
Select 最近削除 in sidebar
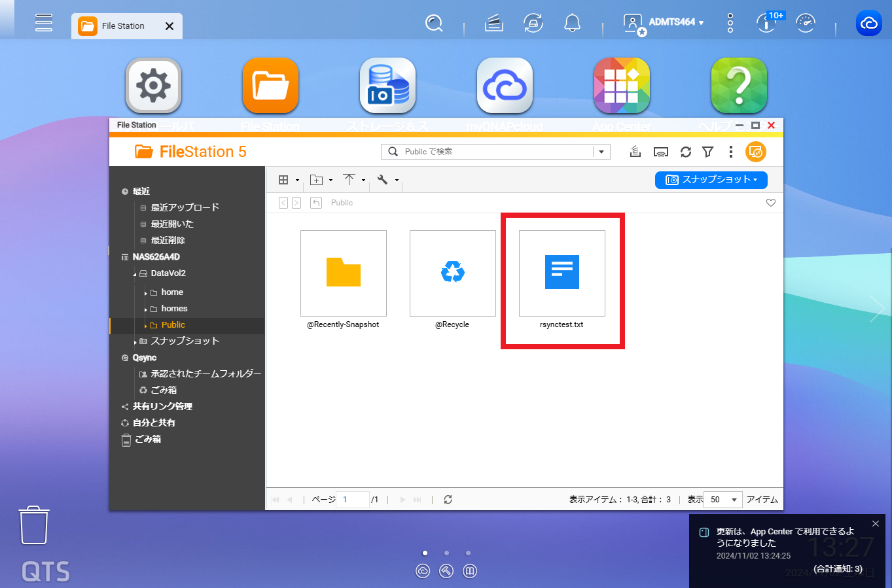(168, 240)
